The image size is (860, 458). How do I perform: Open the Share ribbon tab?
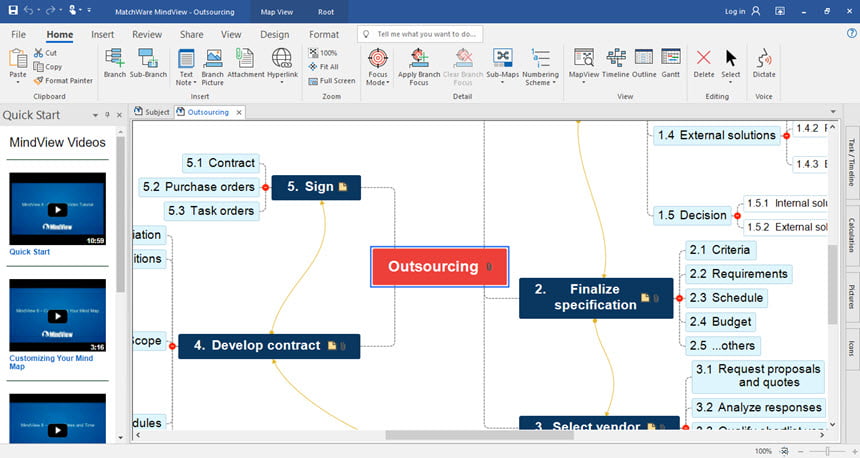tap(191, 34)
